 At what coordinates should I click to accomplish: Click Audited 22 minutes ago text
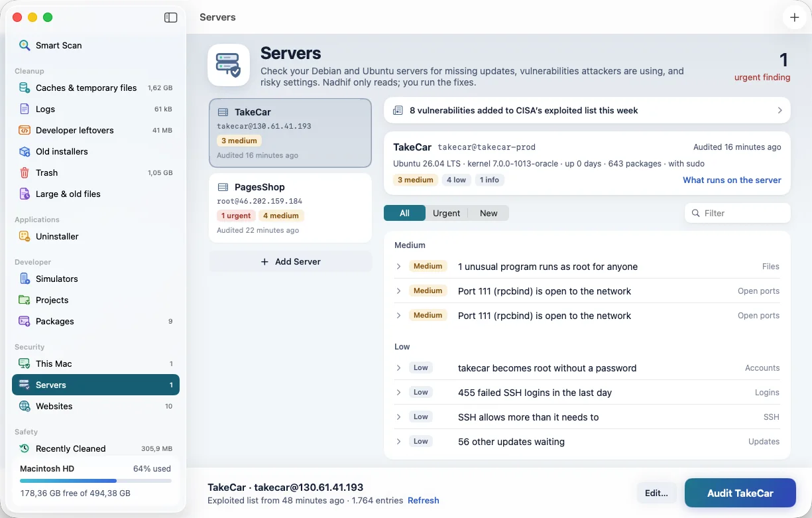[258, 230]
